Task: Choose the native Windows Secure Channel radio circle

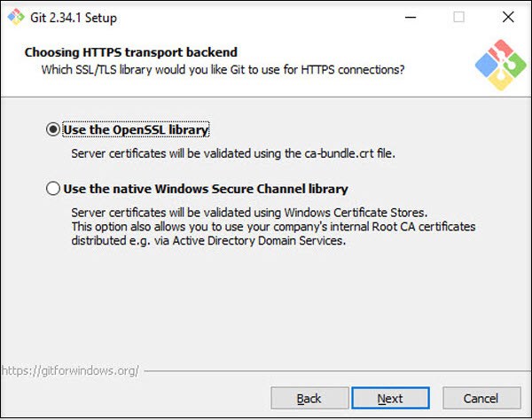Action: pos(53,189)
